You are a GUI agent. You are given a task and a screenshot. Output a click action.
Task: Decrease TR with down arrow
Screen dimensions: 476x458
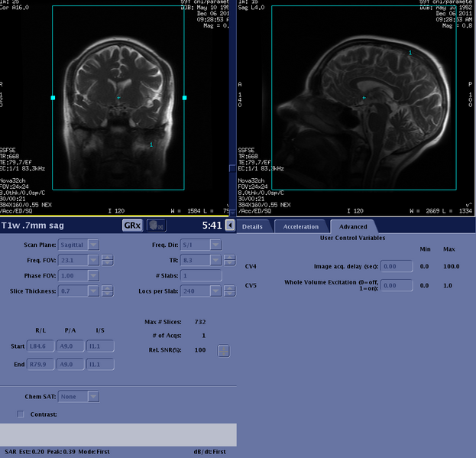click(229, 263)
